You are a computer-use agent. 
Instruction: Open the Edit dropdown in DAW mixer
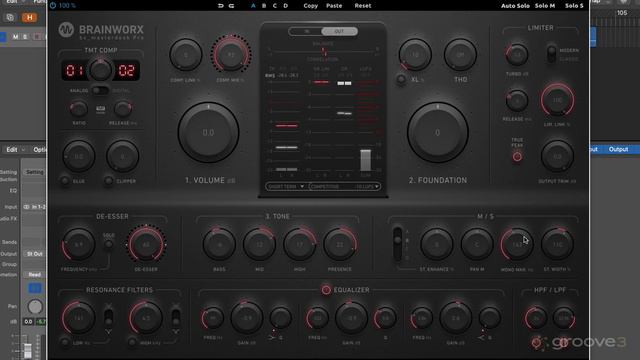(16, 150)
